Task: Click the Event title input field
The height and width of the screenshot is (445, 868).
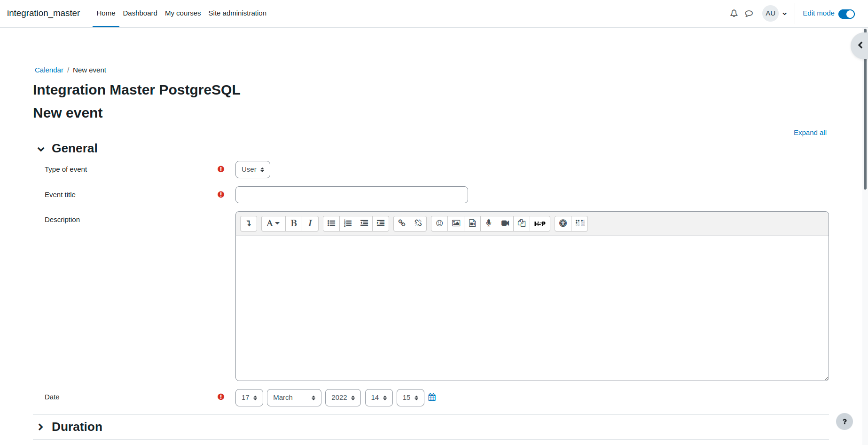Action: coord(352,195)
